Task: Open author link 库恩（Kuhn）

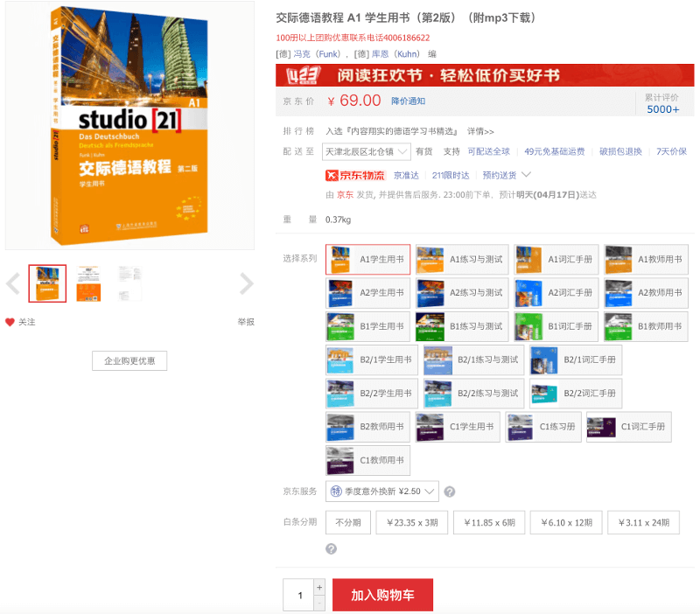Action: click(x=395, y=54)
